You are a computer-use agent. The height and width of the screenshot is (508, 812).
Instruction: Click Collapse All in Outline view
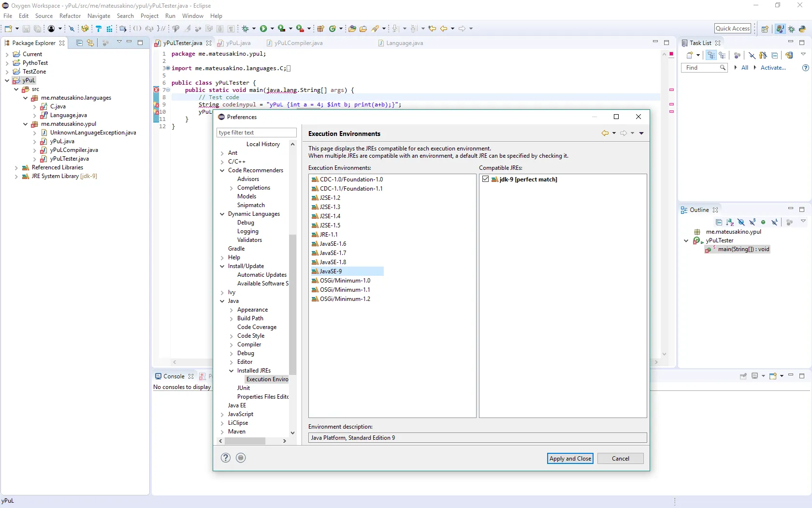(719, 222)
